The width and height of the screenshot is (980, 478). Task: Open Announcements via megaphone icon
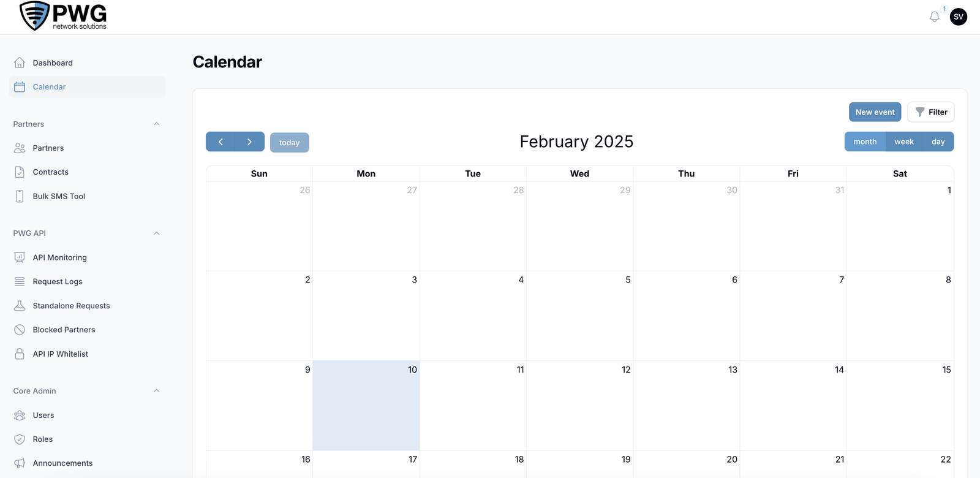[20, 463]
